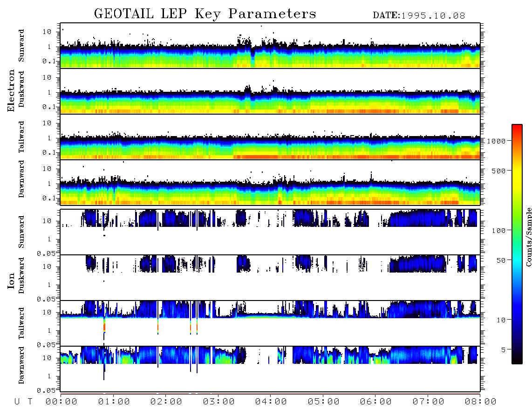Click the Ion Duskward panel label
The image size is (532, 410).
(21, 275)
